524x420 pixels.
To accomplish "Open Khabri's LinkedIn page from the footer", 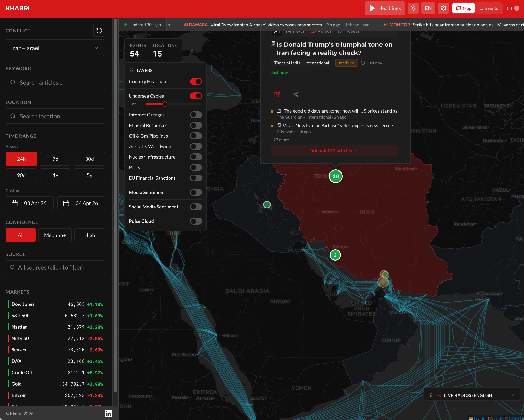I will [108, 413].
